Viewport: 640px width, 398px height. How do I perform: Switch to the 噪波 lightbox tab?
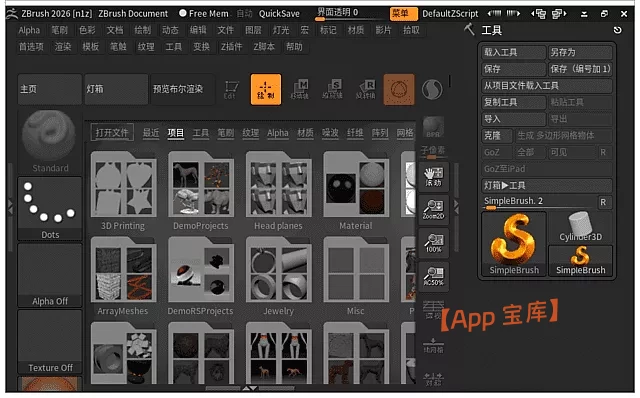coord(330,133)
